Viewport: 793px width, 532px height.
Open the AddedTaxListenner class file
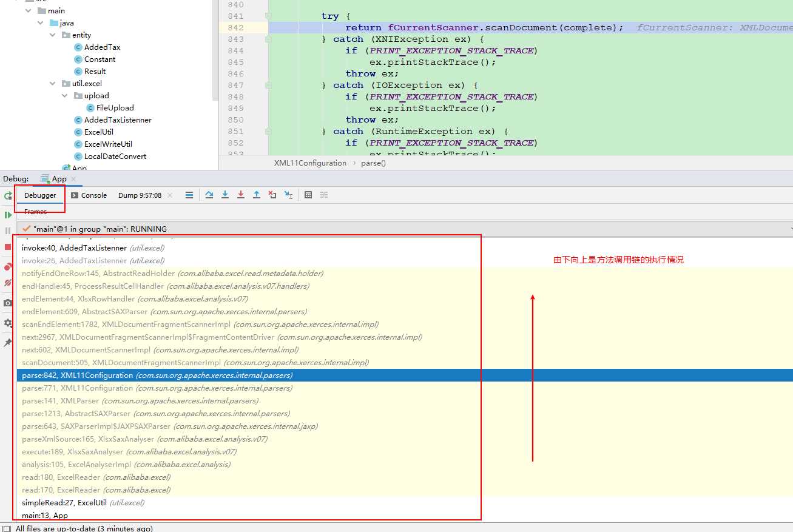(x=113, y=120)
